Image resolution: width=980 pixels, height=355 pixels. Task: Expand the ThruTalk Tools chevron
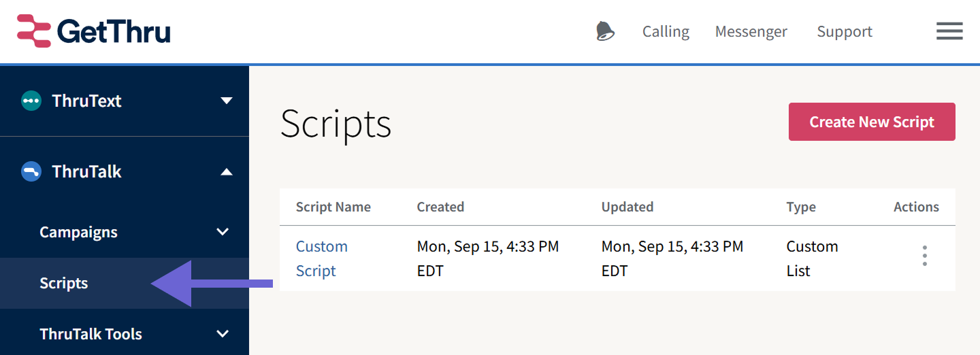[223, 334]
